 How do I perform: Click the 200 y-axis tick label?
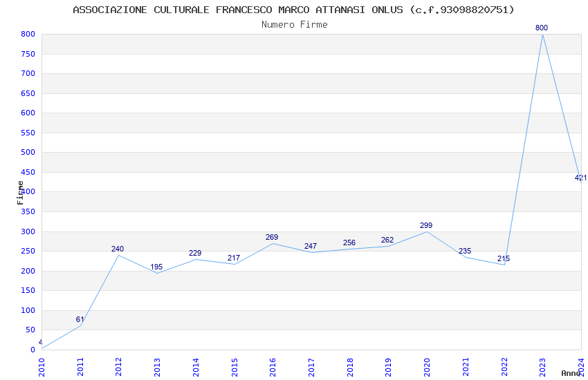tap(28, 271)
